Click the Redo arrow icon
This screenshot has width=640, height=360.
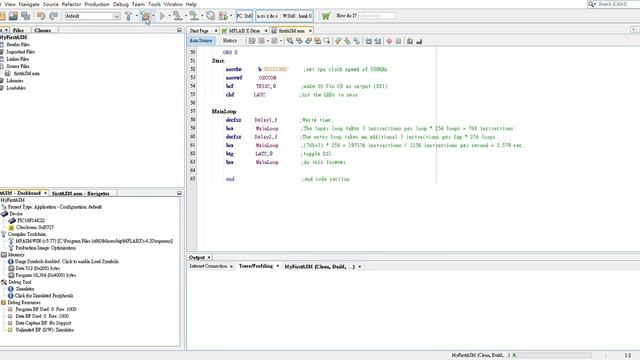click(x=53, y=16)
